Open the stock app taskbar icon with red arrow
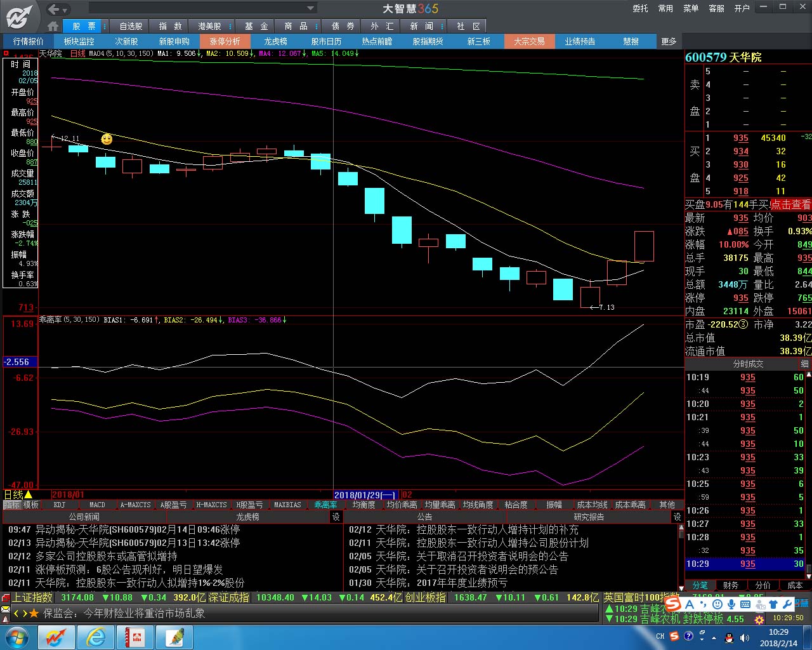 pyautogui.click(x=56, y=637)
